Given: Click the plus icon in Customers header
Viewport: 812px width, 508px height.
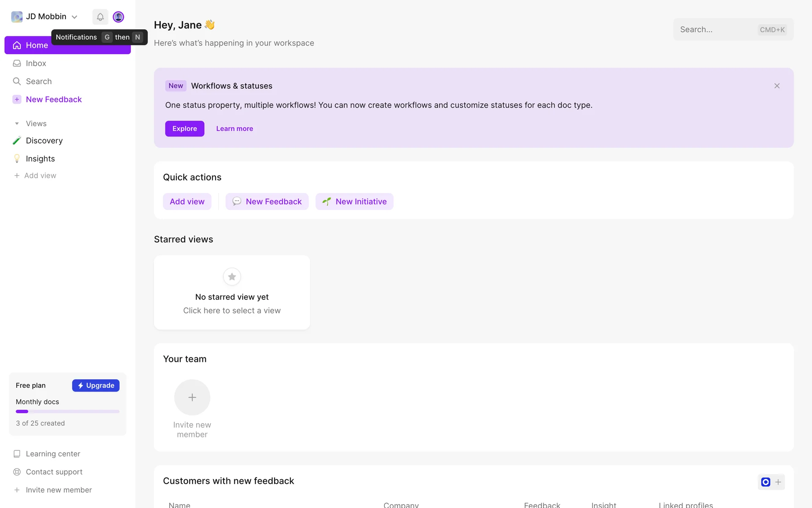Looking at the screenshot, I should (778, 482).
